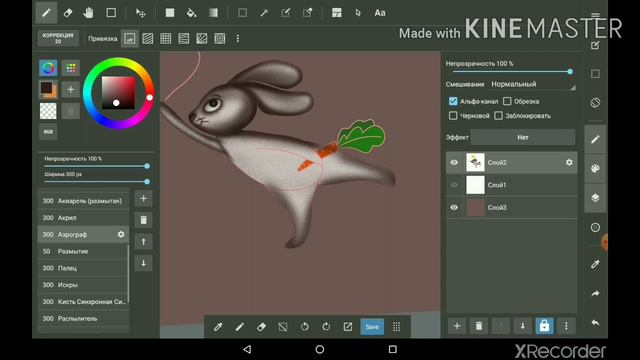Move selected brush down
Viewport: 640px width, 360px height.
144,263
